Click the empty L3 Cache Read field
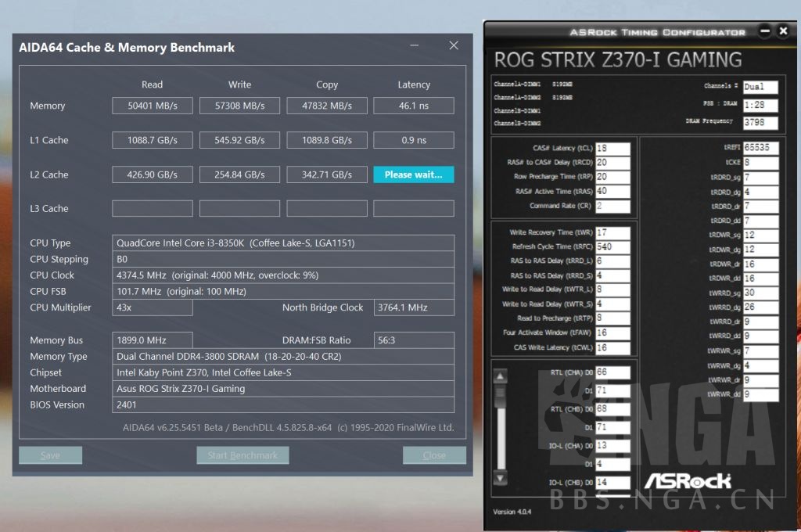 coord(153,209)
